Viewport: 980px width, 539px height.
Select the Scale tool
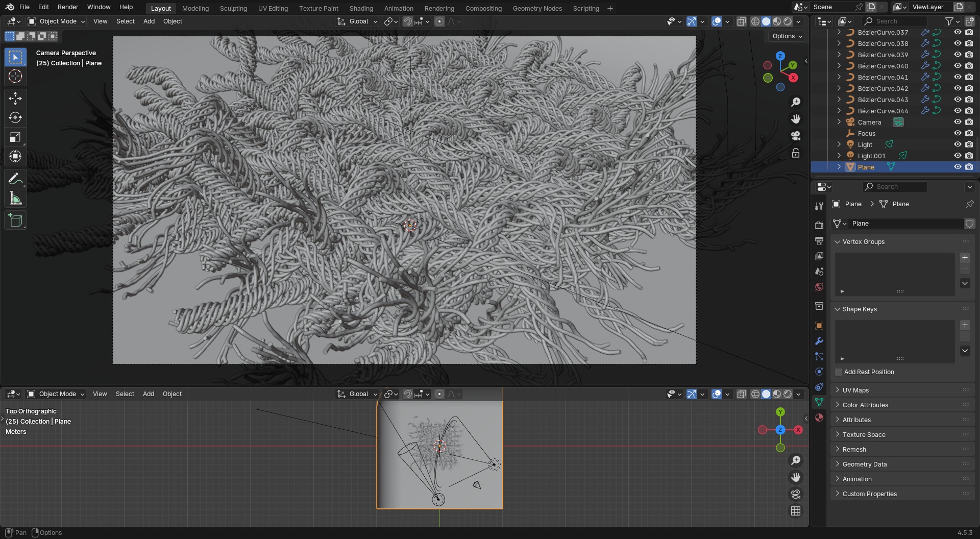(x=15, y=137)
